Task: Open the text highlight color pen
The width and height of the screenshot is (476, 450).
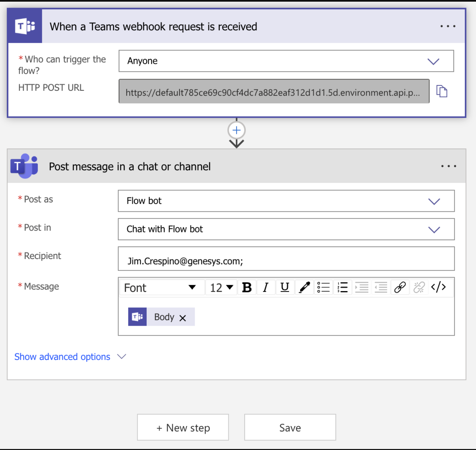Action: (304, 287)
